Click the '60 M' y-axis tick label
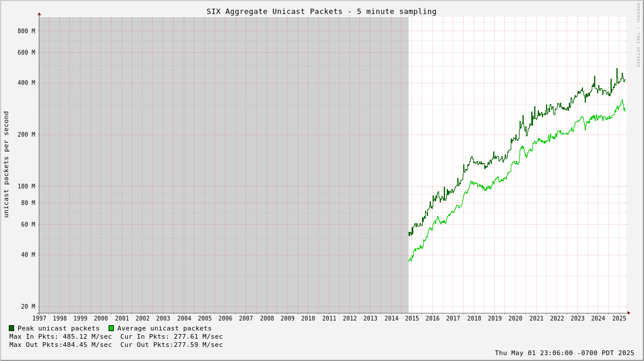Viewport: 644px width, 361px height. pyautogui.click(x=28, y=224)
